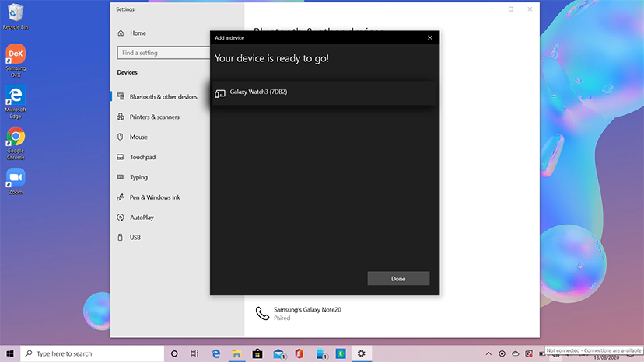The height and width of the screenshot is (362, 644).
Task: Click the mouse icon in sidebar
Action: [121, 137]
